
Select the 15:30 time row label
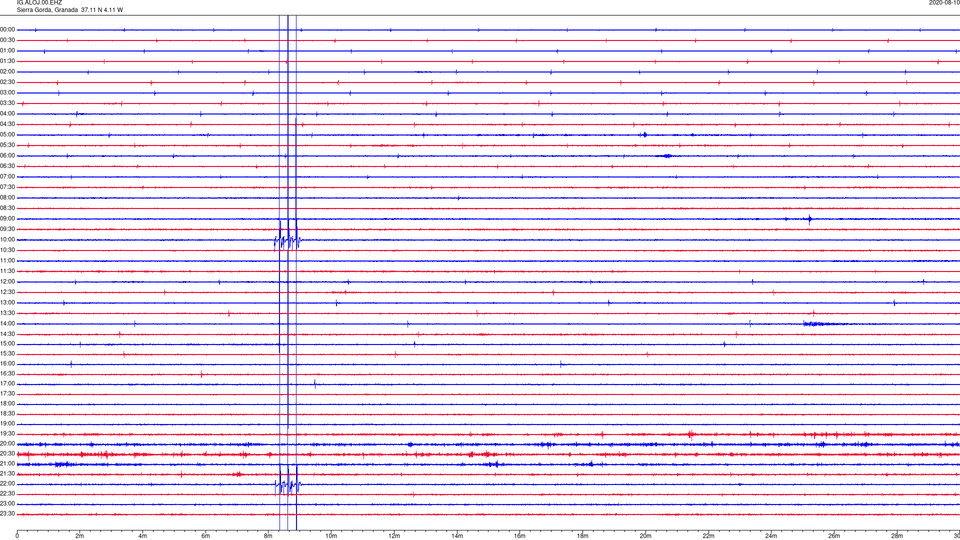tap(8, 353)
